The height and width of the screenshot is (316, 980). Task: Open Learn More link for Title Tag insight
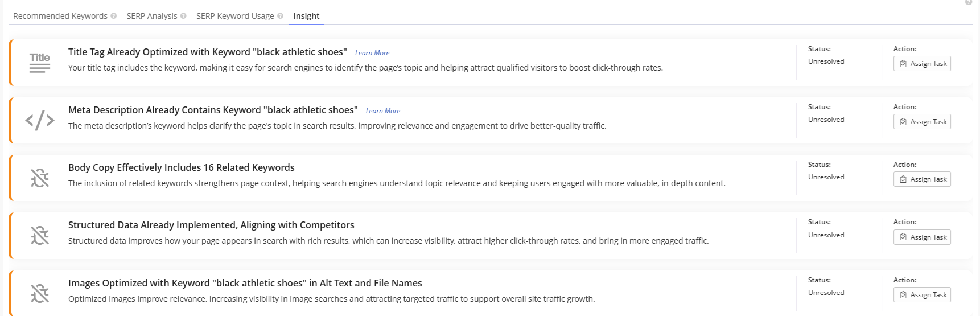pyautogui.click(x=372, y=53)
